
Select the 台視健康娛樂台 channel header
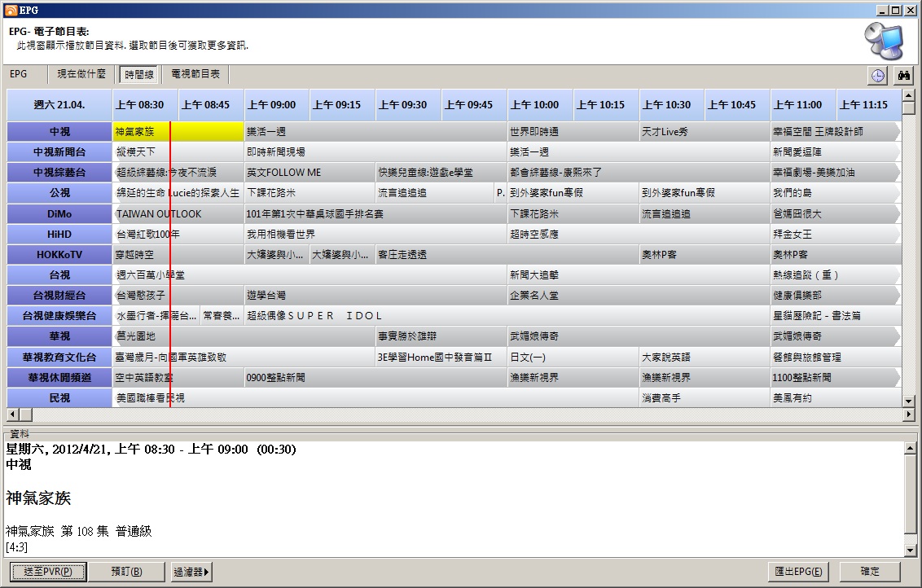[59, 316]
